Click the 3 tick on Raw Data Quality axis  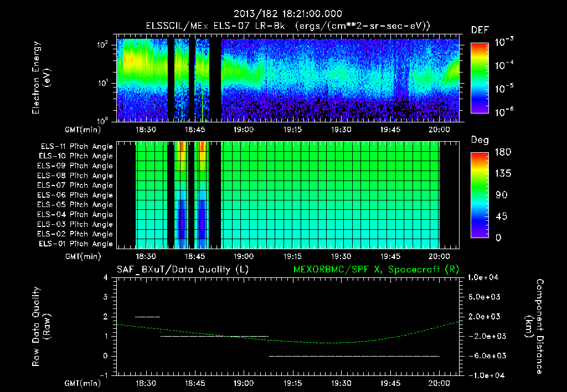click(x=105, y=297)
